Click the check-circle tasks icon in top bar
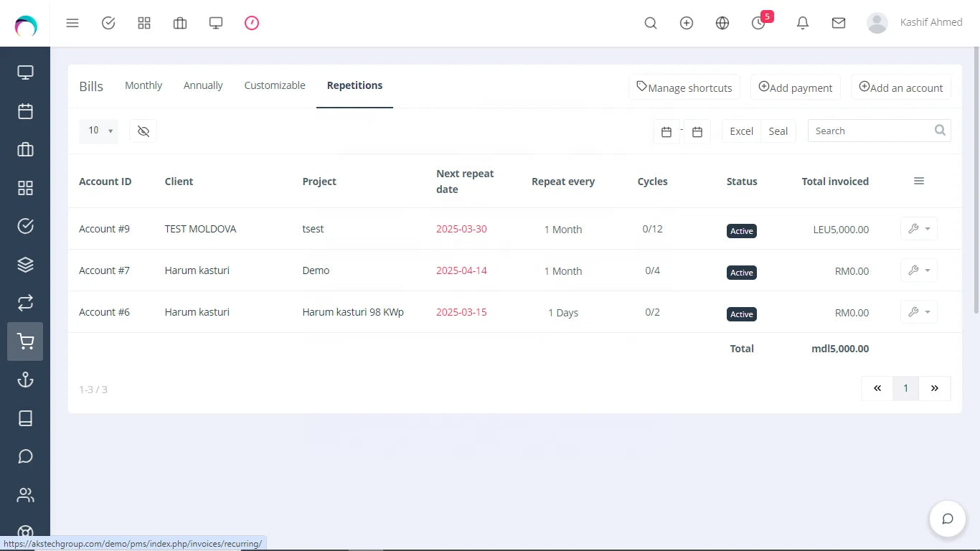This screenshot has height=551, width=980. 108,23
